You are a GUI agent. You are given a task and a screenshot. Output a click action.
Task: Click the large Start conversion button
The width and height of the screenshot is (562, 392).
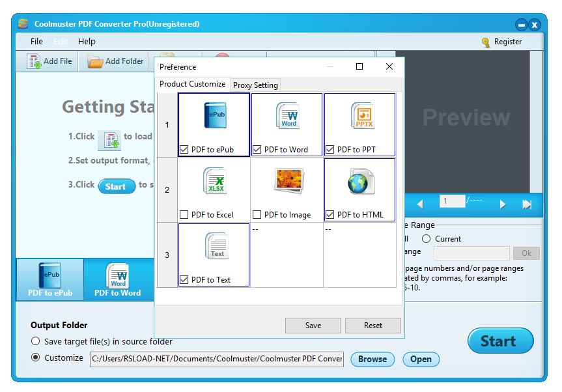[x=500, y=341]
